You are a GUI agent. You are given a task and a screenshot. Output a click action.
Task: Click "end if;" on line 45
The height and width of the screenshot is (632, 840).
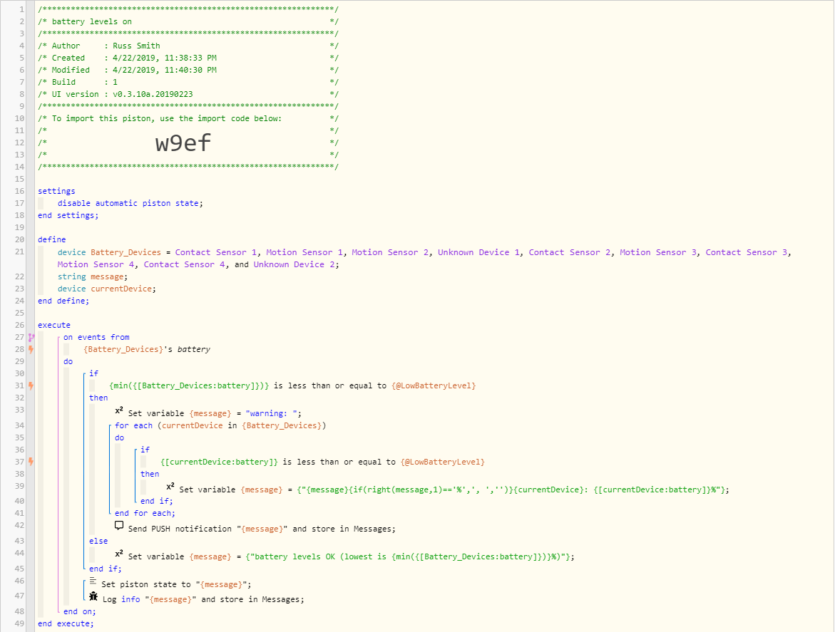[105, 569]
